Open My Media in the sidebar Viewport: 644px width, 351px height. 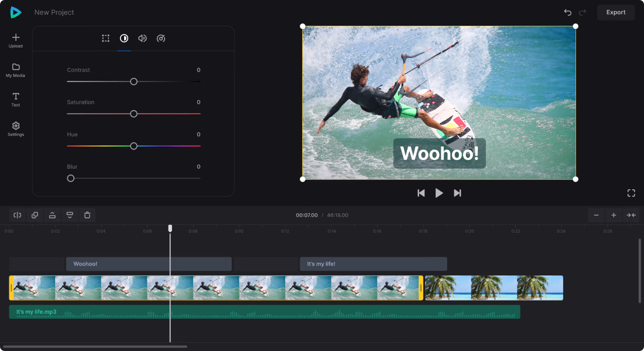(15, 70)
